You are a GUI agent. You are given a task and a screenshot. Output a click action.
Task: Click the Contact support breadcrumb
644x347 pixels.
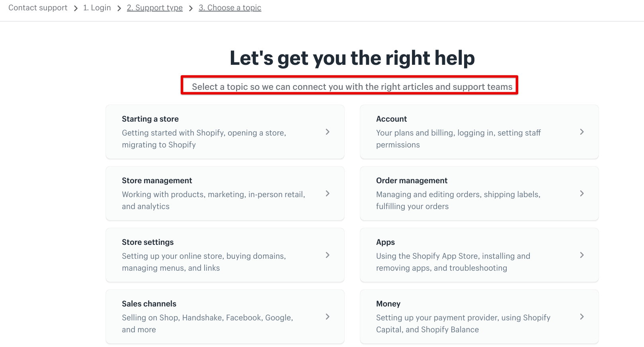38,8
